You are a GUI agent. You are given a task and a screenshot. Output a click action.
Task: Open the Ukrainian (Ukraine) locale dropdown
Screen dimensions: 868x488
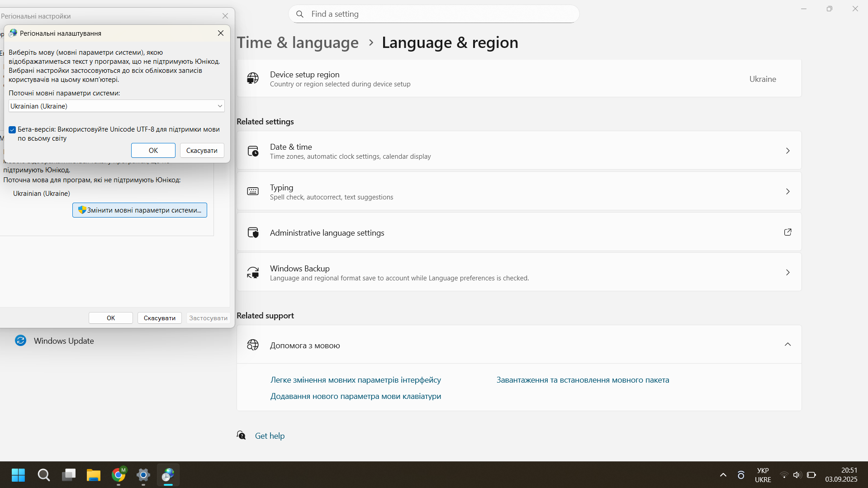point(117,106)
